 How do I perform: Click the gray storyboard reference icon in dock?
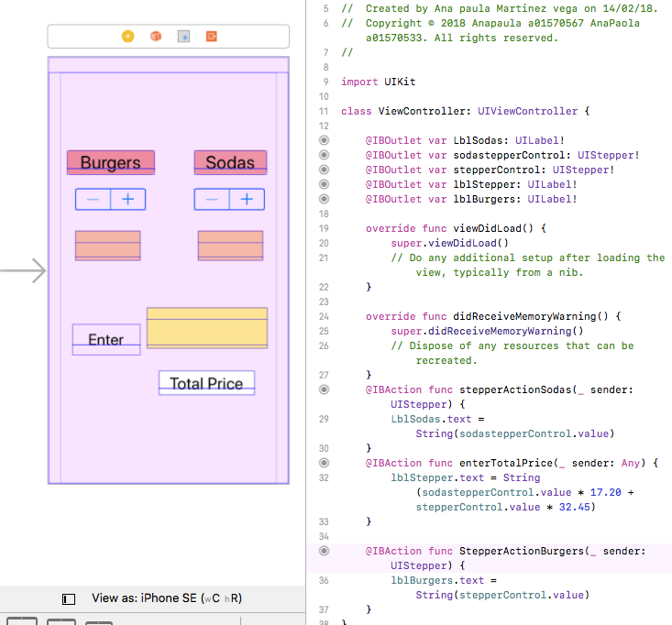(183, 37)
